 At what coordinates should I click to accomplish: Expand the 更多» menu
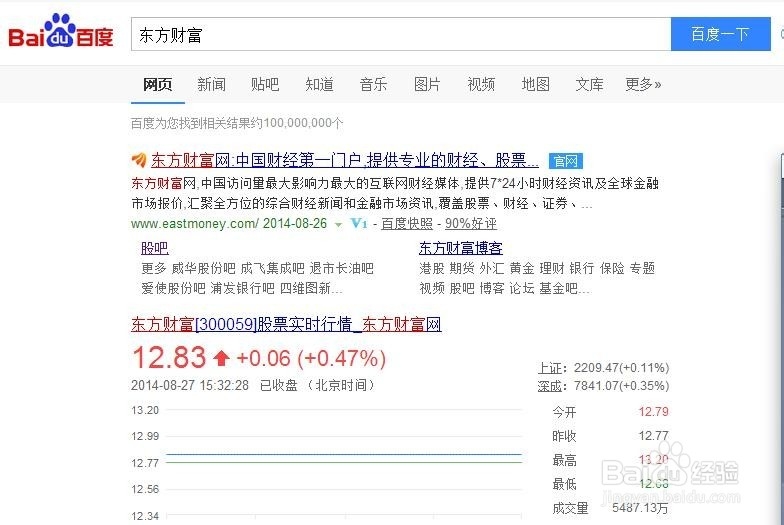[643, 84]
